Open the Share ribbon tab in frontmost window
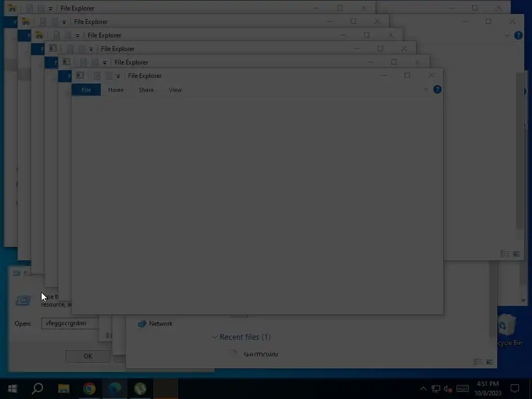The width and height of the screenshot is (532, 399). [146, 90]
